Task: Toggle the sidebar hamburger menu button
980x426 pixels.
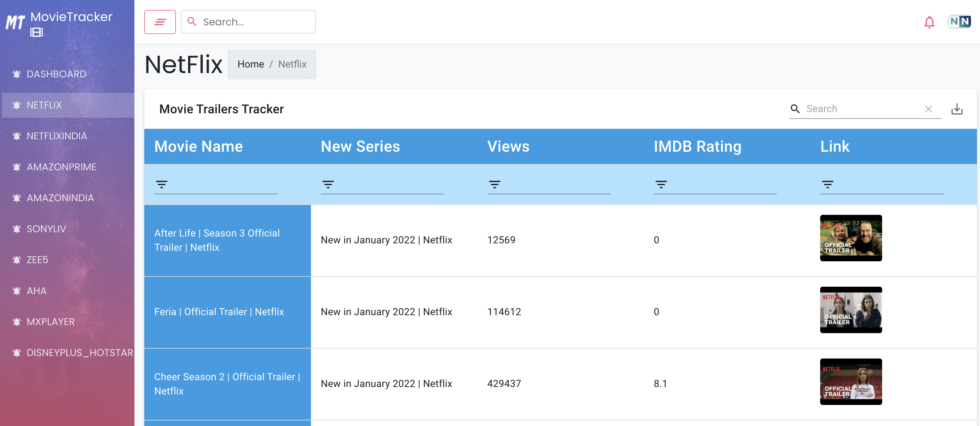Action: pyautogui.click(x=160, y=22)
